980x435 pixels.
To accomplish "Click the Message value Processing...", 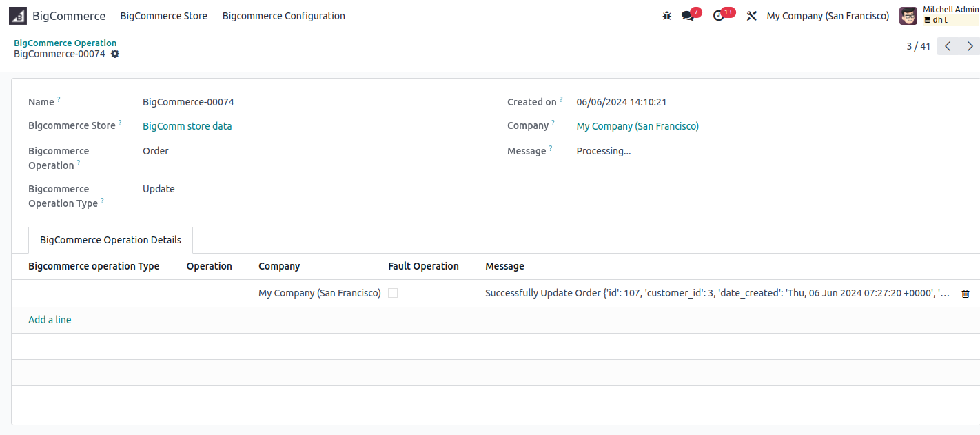I will tap(604, 151).
